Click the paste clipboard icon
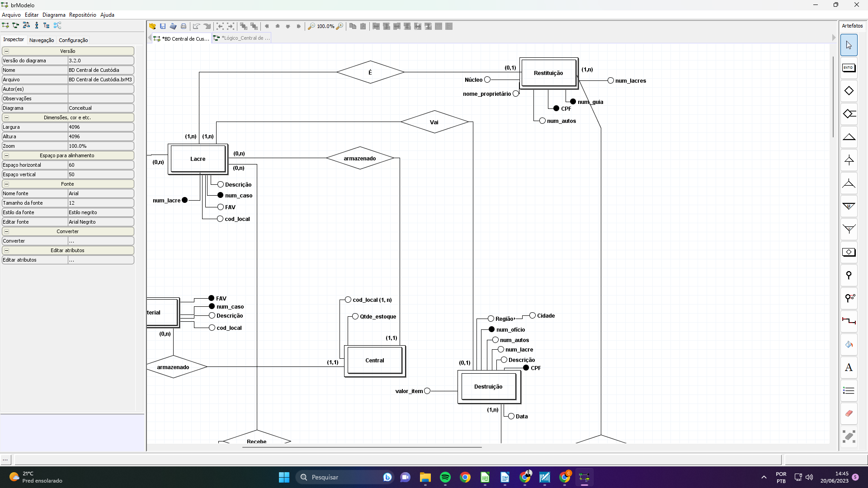This screenshot has height=488, width=868. (363, 26)
